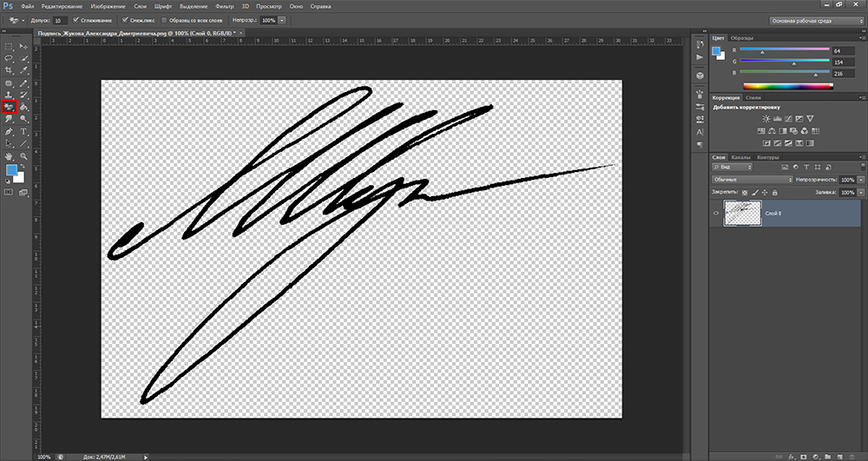868x461 pixels.
Task: Switch to the Каналы tab
Action: 740,157
